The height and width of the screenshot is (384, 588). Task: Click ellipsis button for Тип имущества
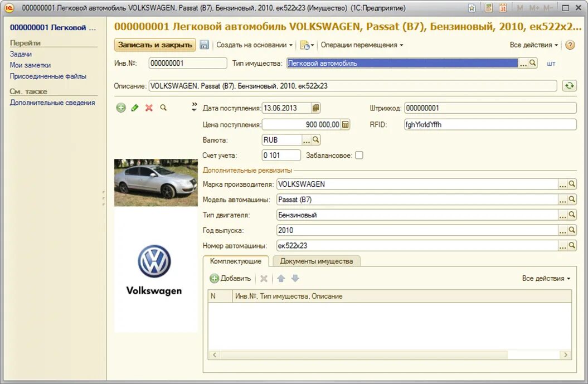tap(523, 64)
